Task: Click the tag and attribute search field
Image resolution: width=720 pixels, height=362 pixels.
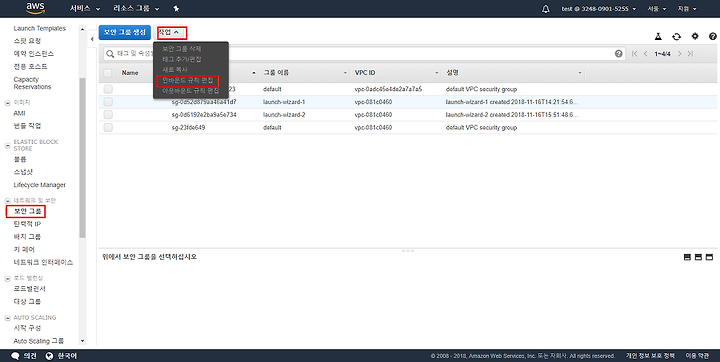Action: pos(366,54)
